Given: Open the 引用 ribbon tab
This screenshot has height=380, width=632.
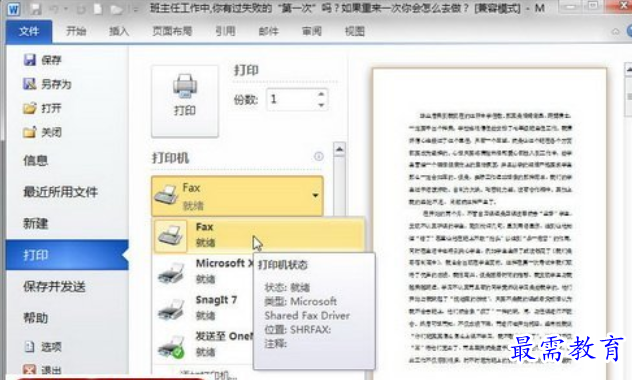Looking at the screenshot, I should coord(225,31).
